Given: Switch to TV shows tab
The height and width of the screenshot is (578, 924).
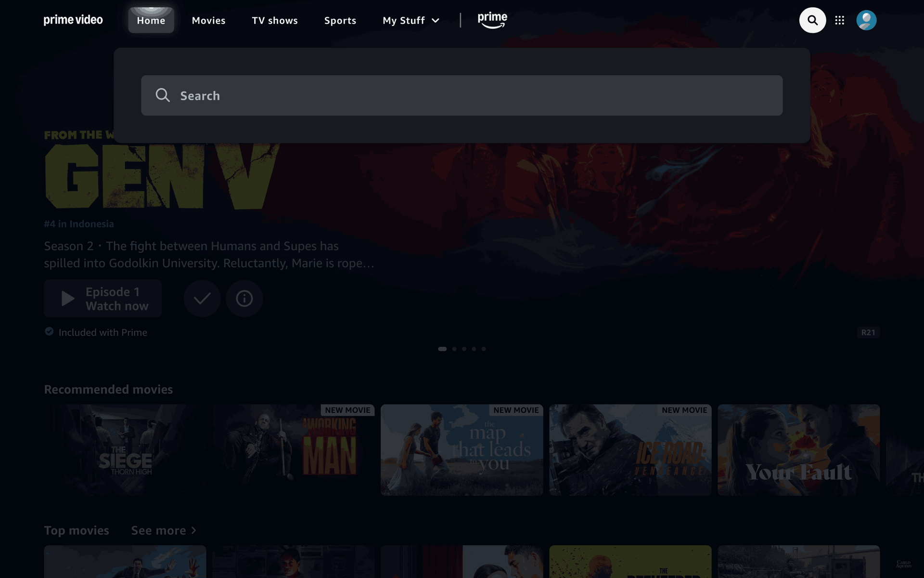Looking at the screenshot, I should point(275,20).
